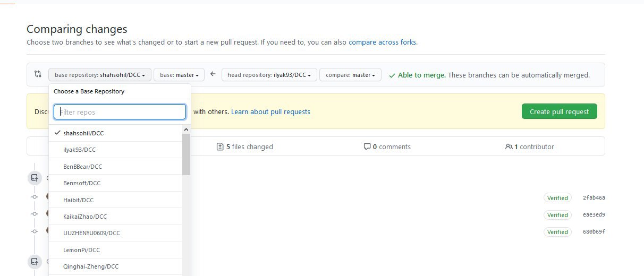Click the files changed diff icon
Screen dimensions: 644x276
[220, 146]
